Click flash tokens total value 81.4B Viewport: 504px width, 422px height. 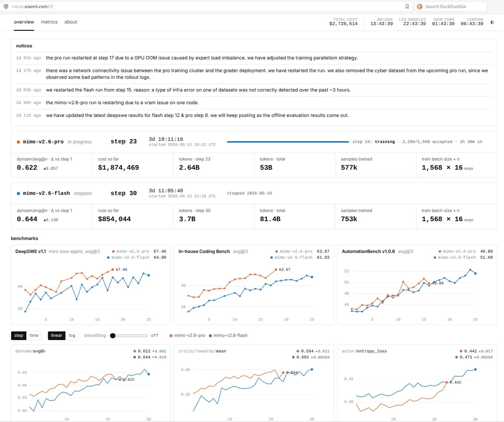(270, 219)
